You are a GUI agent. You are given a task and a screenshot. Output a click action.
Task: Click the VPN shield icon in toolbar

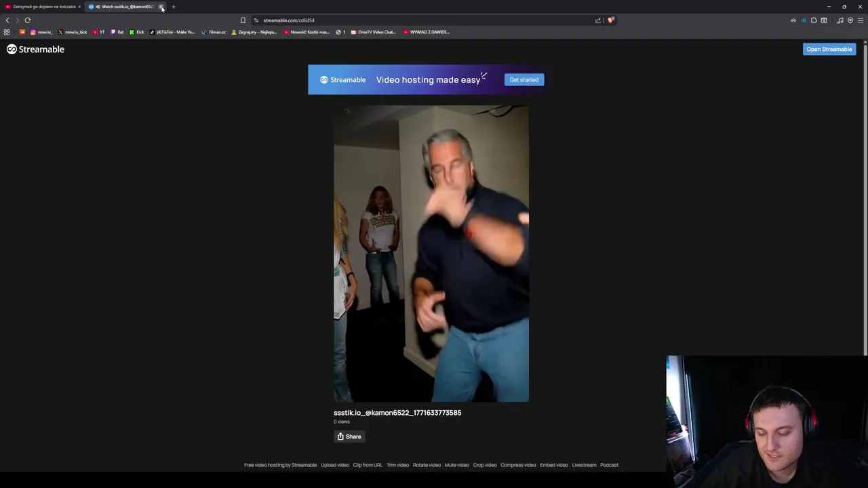pyautogui.click(x=850, y=20)
